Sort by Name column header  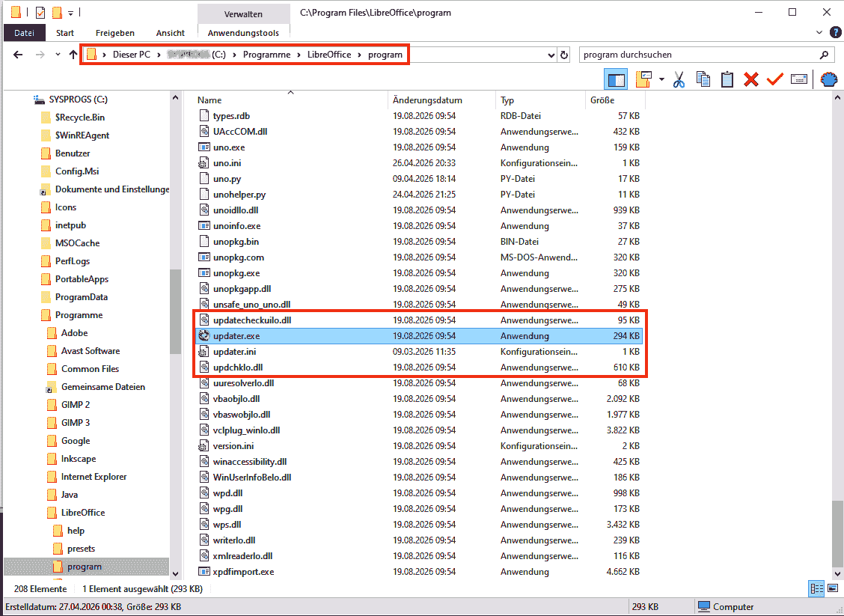[210, 100]
